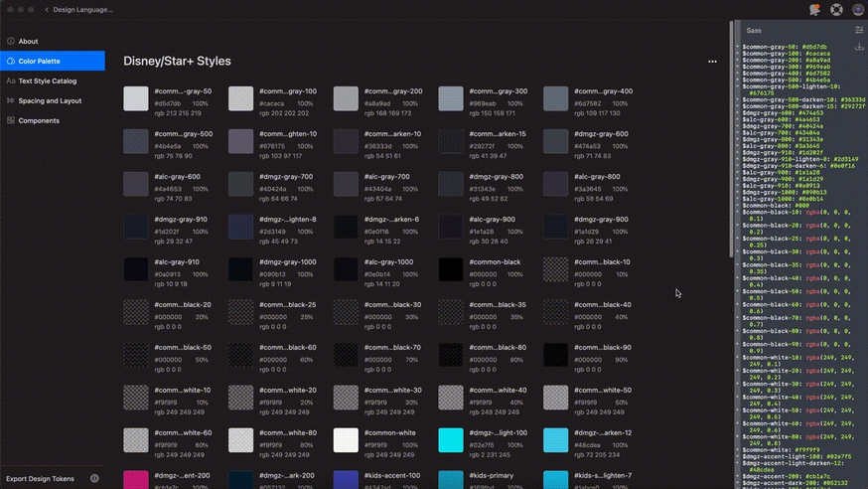Select the #alc-gray-600 swatch
Viewport: 868px width, 489px height.
pos(136,184)
